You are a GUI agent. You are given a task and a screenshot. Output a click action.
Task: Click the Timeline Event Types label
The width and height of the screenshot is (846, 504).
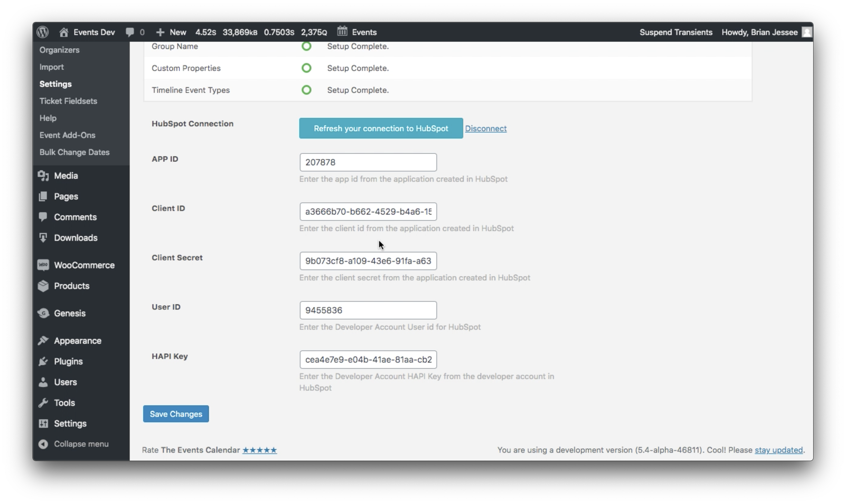click(x=191, y=90)
